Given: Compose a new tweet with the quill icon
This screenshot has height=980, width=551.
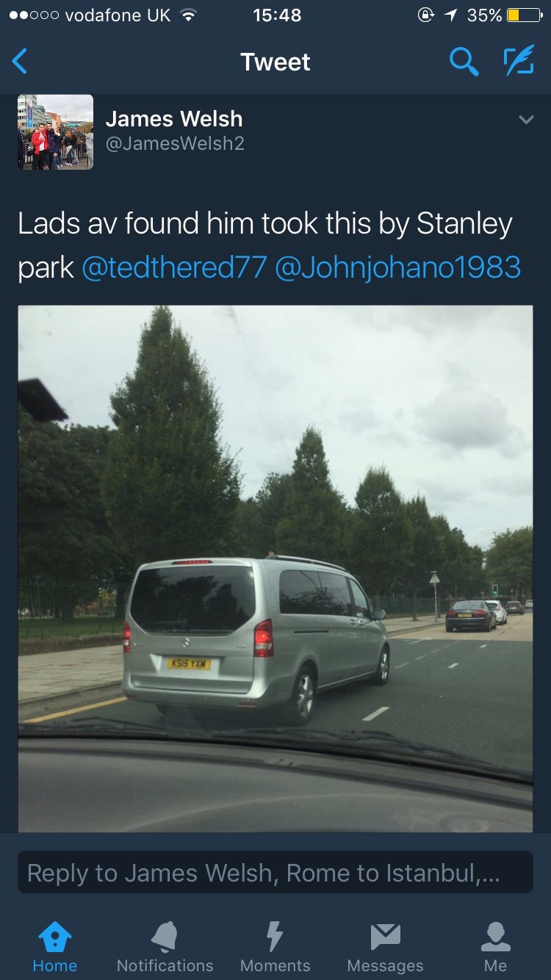Looking at the screenshot, I should coord(519,62).
